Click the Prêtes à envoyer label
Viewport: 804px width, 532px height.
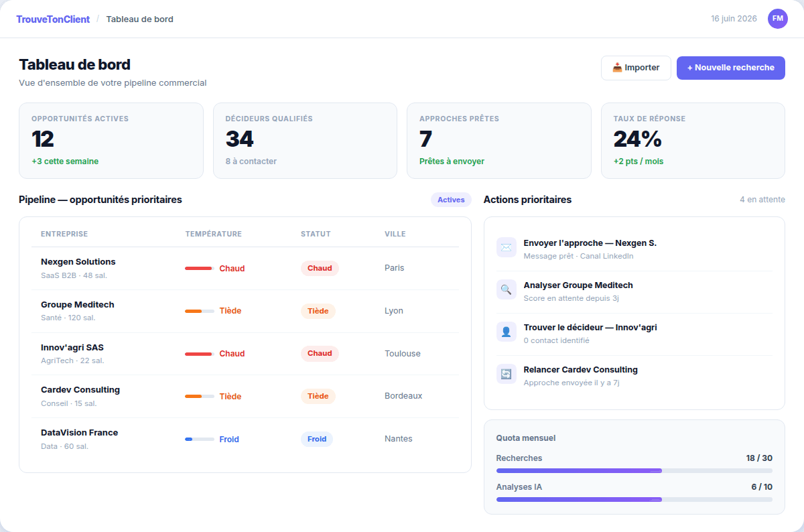452,161
